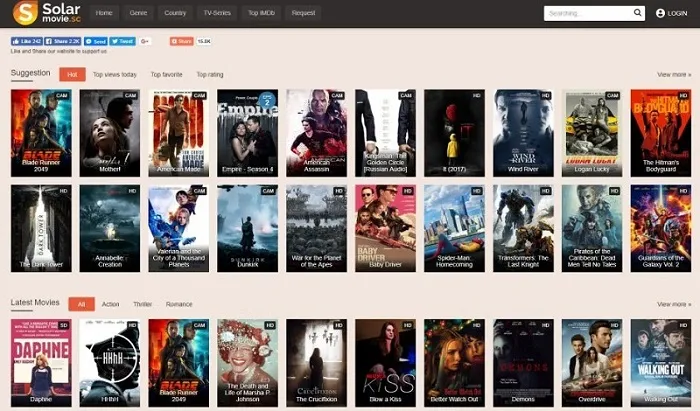The width and height of the screenshot is (700, 411).
Task: Click the Twitter Tweet button
Action: pyautogui.click(x=123, y=41)
